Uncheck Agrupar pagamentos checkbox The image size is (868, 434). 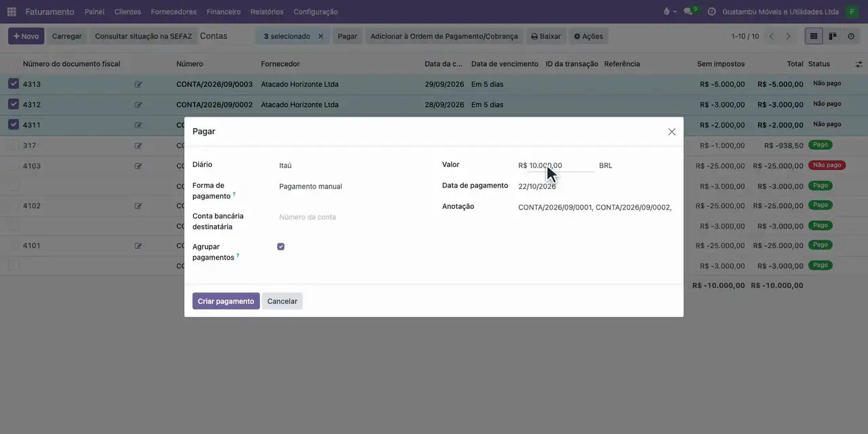(x=281, y=247)
